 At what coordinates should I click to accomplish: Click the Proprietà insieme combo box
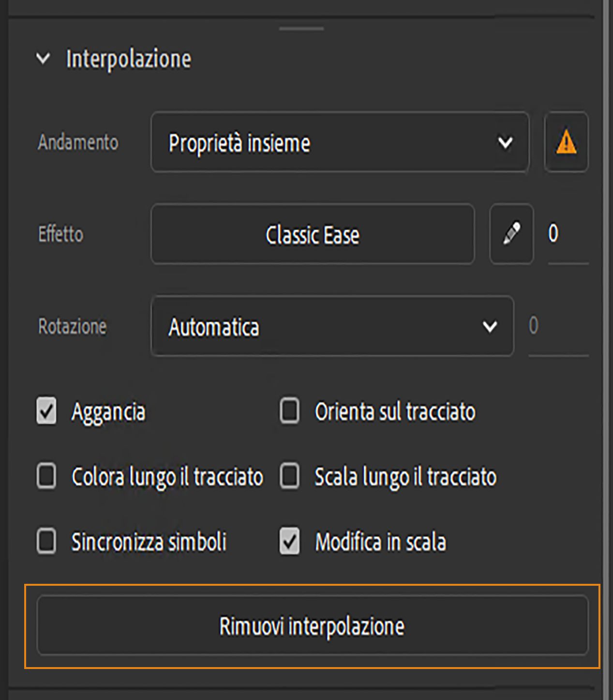[339, 142]
